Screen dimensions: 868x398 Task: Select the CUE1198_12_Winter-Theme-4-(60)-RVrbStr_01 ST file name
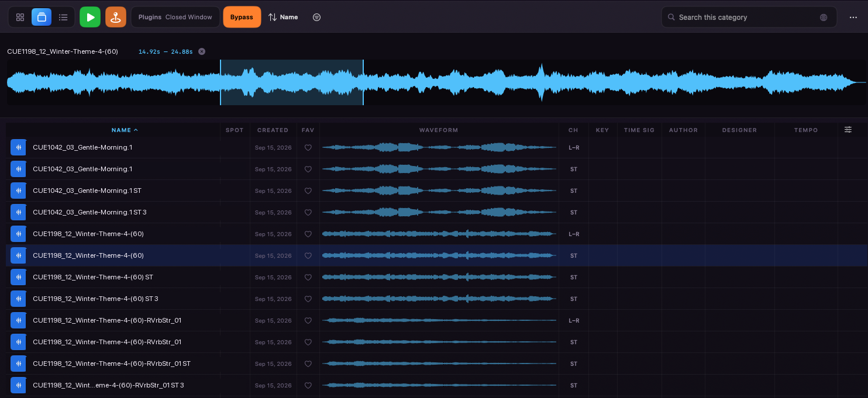pyautogui.click(x=112, y=364)
